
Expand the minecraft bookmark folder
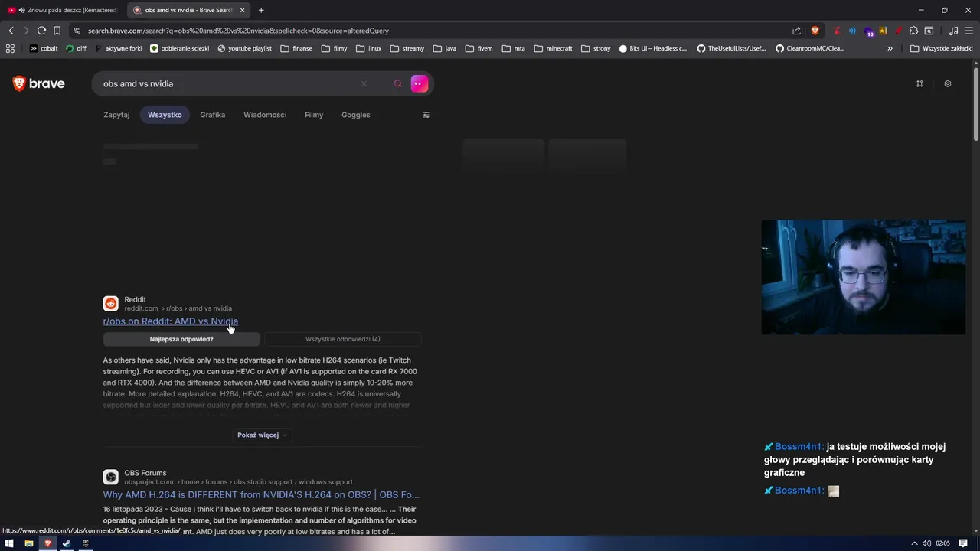554,48
